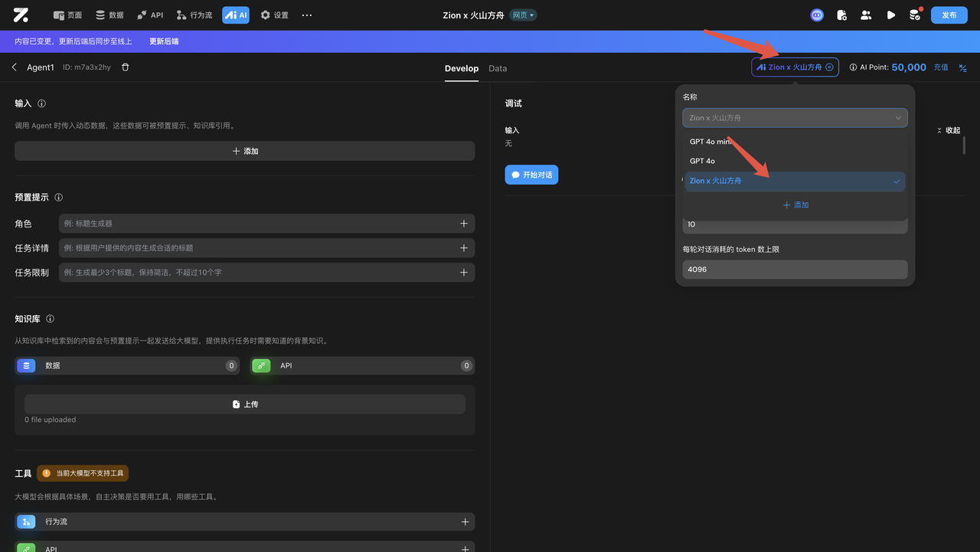The image size is (980, 552).
Task: Click the token limit field showing 4096
Action: pyautogui.click(x=795, y=269)
